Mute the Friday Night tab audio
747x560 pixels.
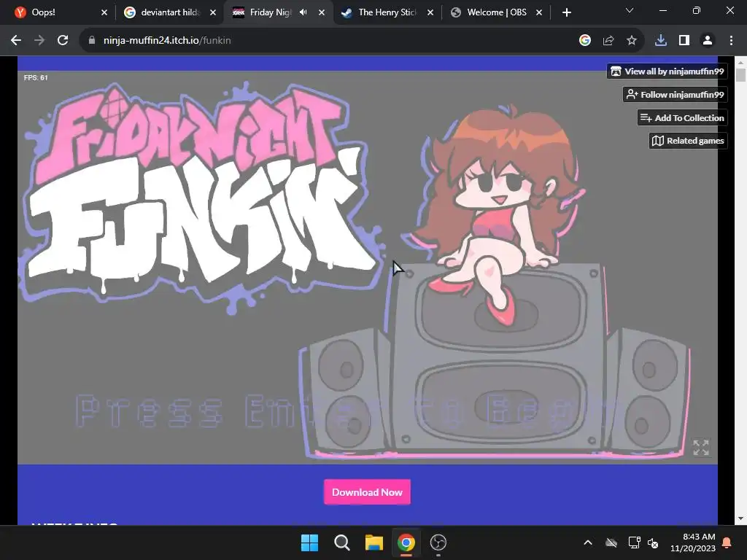tap(303, 12)
